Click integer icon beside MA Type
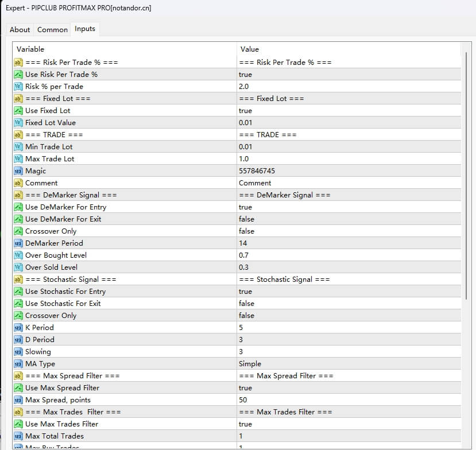The width and height of the screenshot is (476, 450). (18, 364)
